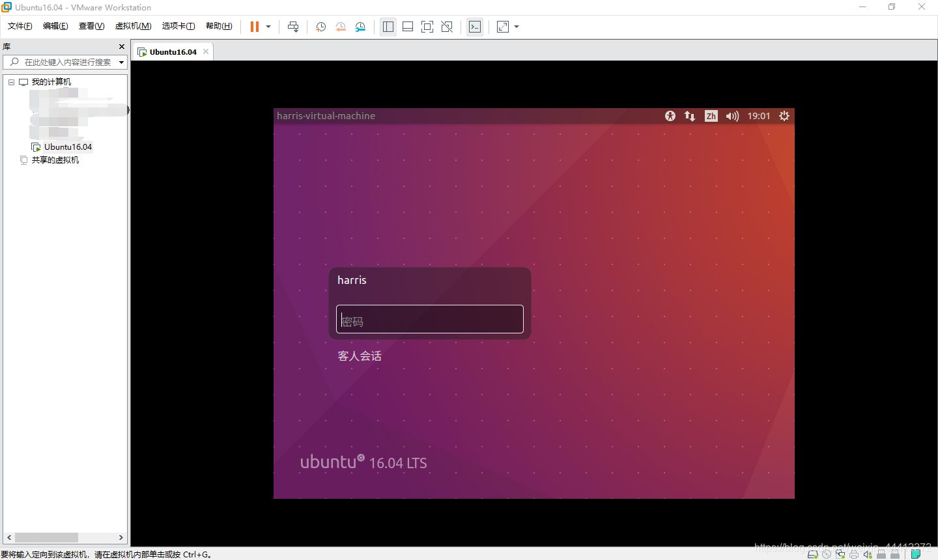The width and height of the screenshot is (938, 560).
Task: Restore down the VMware window
Action: (x=892, y=7)
